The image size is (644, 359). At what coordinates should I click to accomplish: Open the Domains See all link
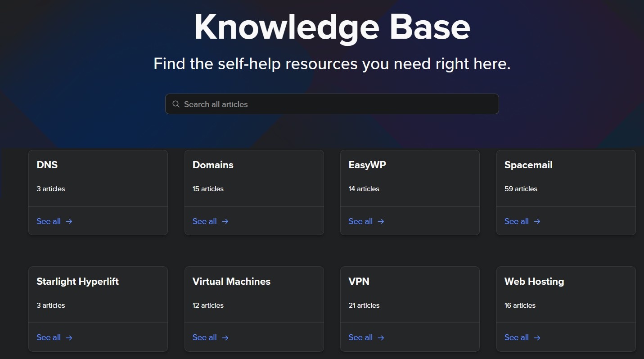[204, 221]
